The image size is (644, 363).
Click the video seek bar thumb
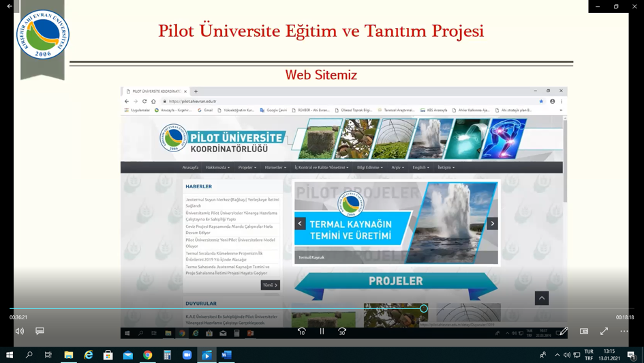pos(423,308)
